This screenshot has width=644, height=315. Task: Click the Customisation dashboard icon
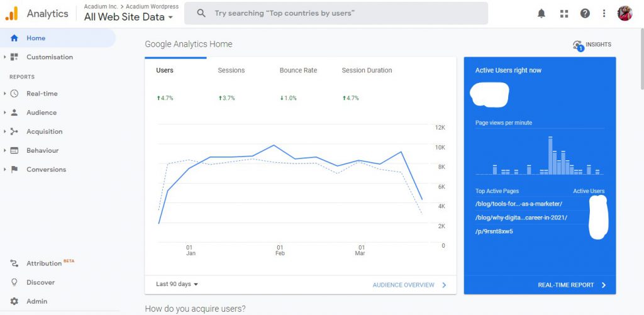click(x=14, y=57)
